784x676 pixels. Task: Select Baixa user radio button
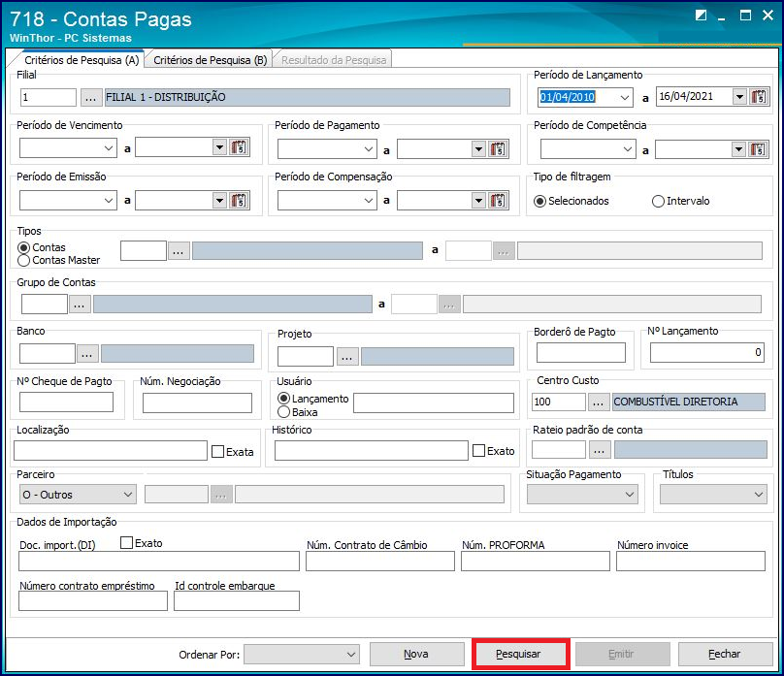click(x=283, y=411)
